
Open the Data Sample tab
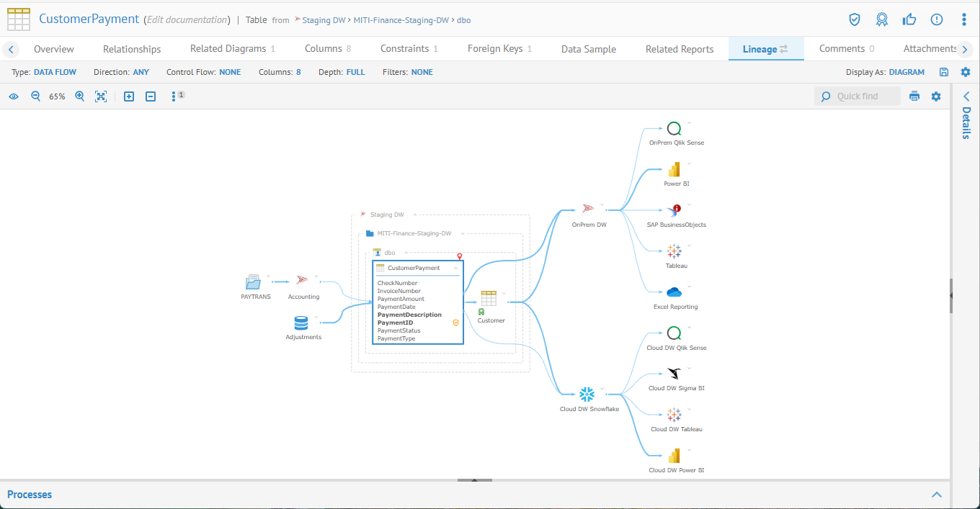(x=589, y=49)
